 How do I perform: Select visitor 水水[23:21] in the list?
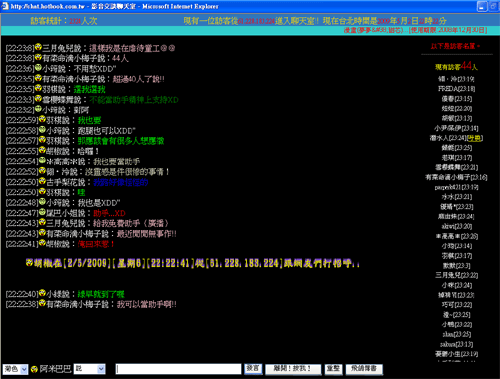[x=457, y=197]
